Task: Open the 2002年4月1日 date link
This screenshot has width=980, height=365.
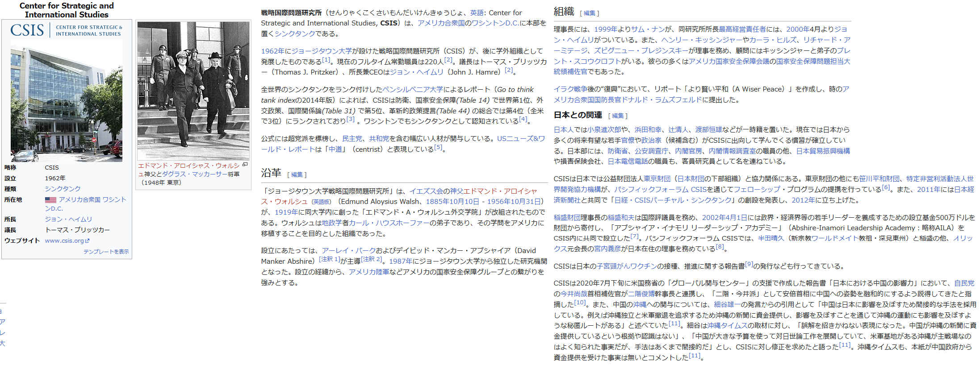Action: point(725,218)
